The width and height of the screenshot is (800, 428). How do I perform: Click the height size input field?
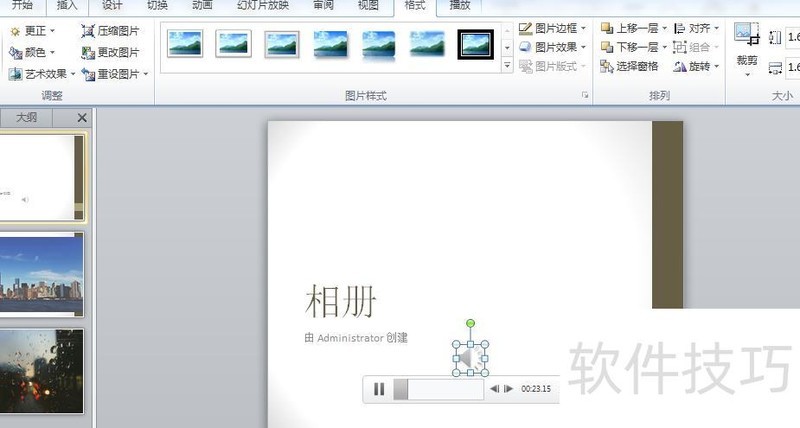(x=793, y=37)
